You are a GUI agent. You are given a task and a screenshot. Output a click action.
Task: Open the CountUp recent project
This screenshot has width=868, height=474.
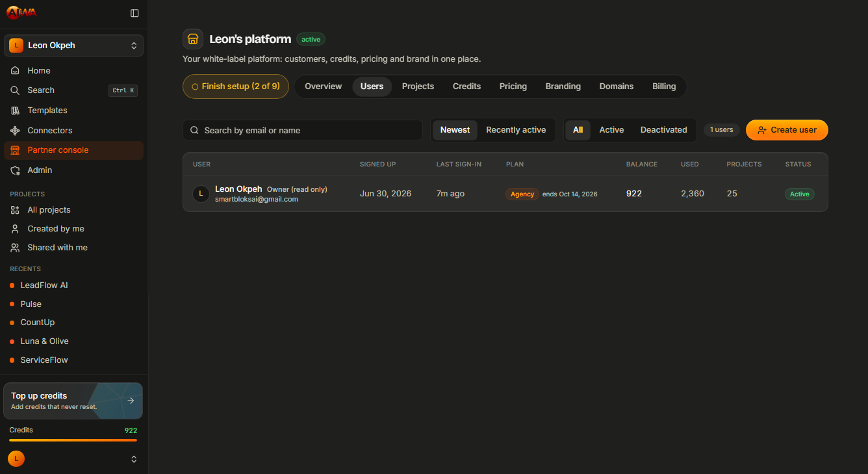(x=73, y=323)
